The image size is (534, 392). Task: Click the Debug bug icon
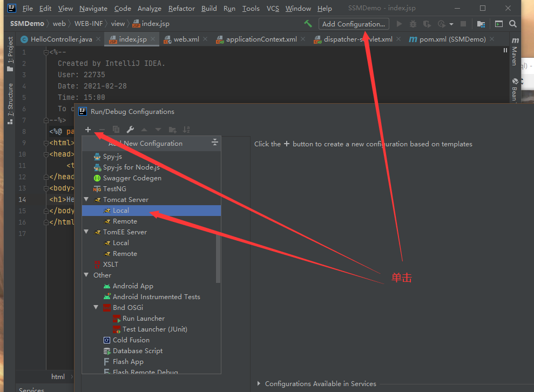(413, 24)
